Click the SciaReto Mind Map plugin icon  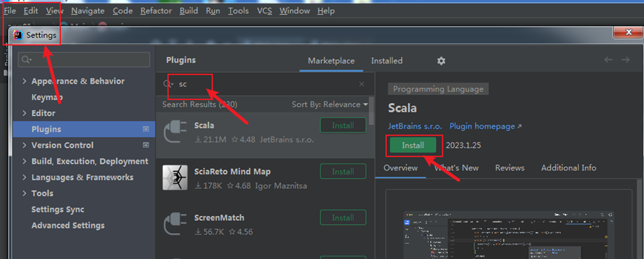[x=175, y=178]
